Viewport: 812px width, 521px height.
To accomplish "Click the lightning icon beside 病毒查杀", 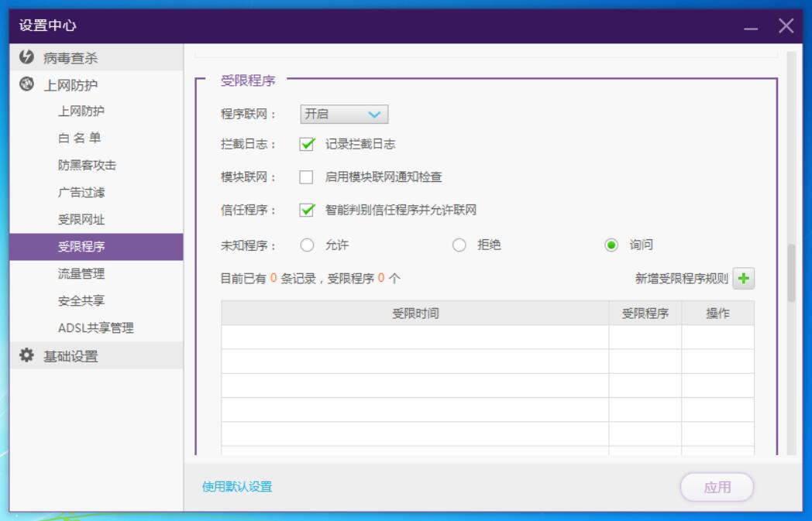I will coord(26,57).
